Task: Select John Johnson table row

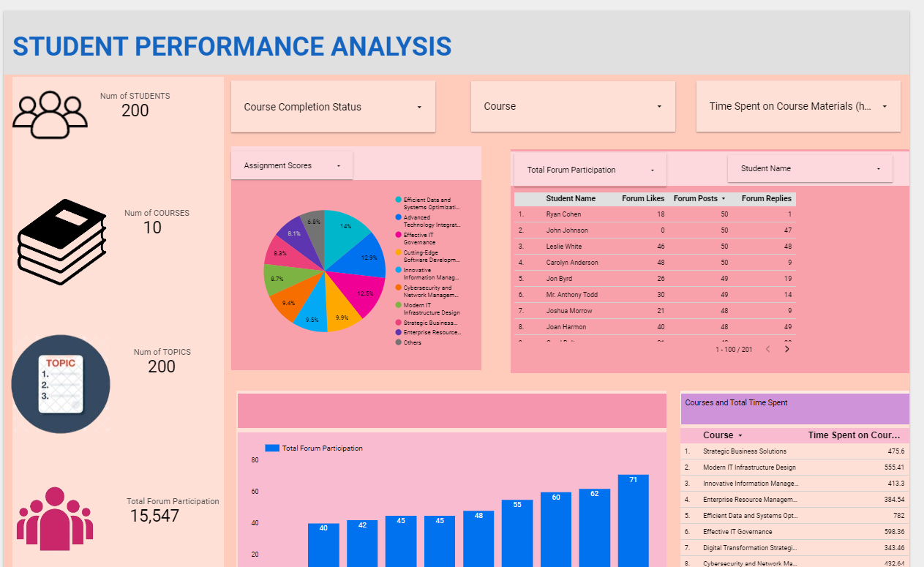Action: click(x=655, y=230)
